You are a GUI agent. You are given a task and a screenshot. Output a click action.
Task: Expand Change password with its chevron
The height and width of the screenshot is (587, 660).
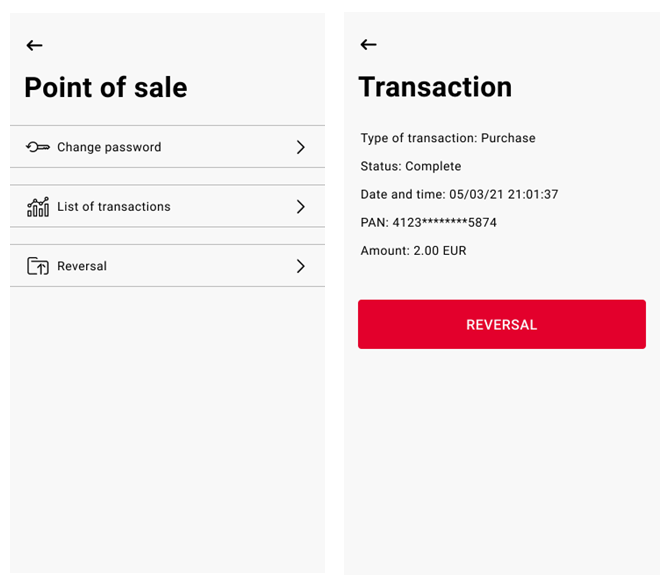[300, 147]
